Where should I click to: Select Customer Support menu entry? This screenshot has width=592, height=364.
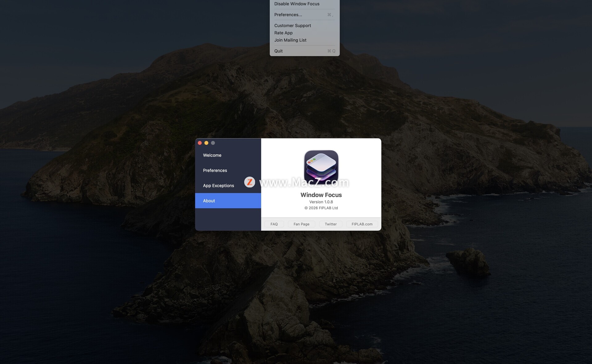pyautogui.click(x=305, y=26)
